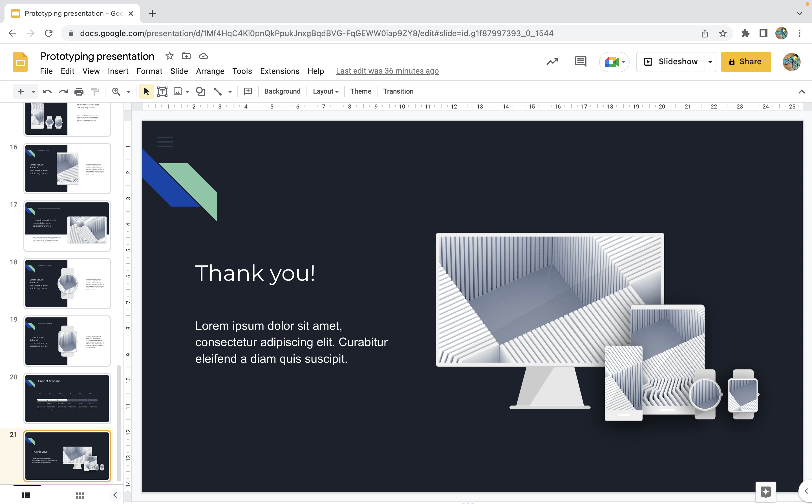Check the cloud document status icon

coord(203,56)
